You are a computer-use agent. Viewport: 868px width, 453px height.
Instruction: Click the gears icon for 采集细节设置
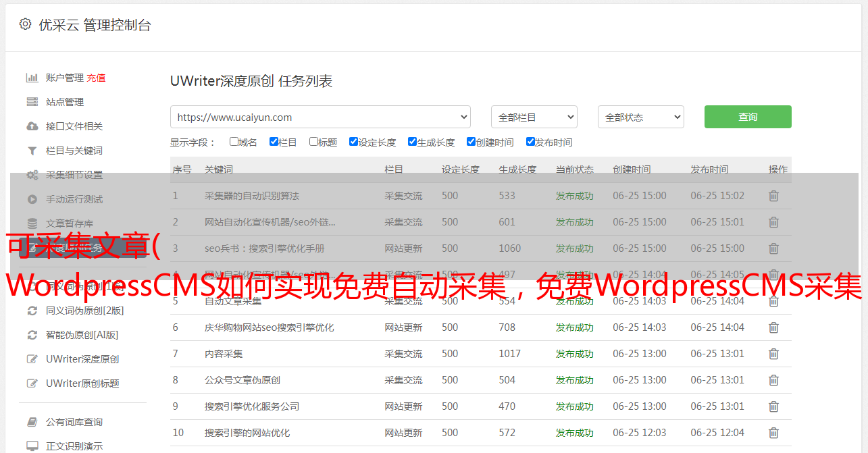[32, 175]
